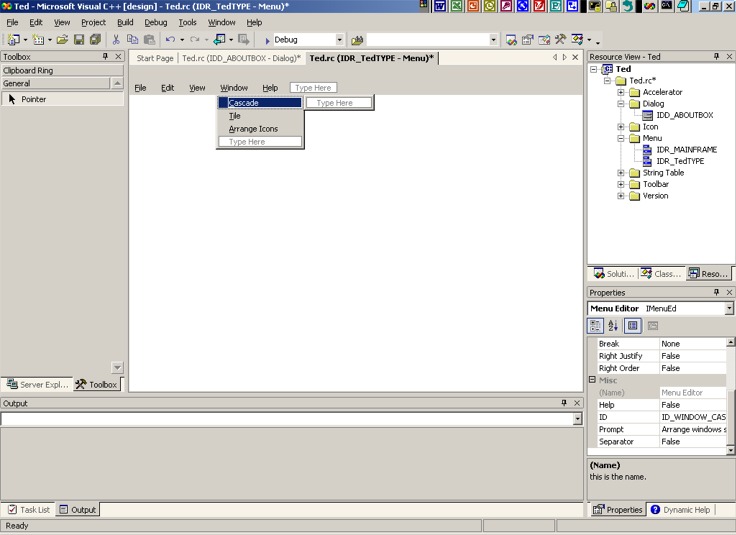Viewport: 736px width, 535px height.
Task: Click the Properties Window toolbar icon
Action: [x=528, y=40]
